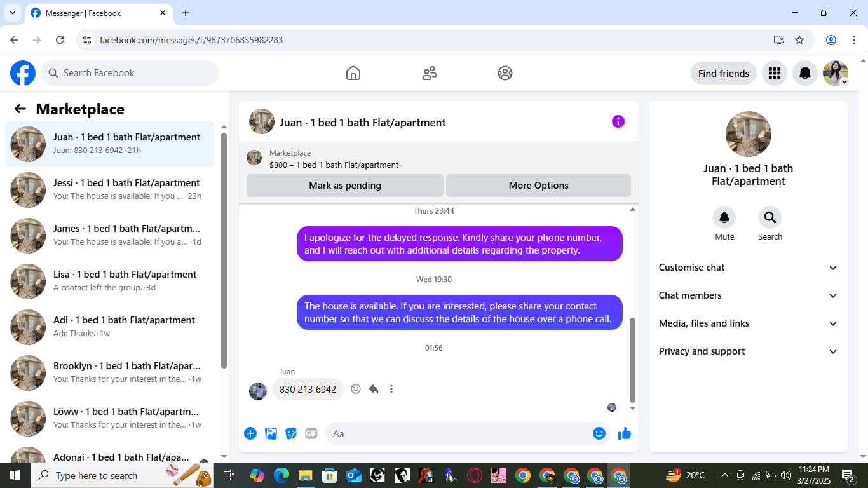The image size is (868, 488).
Task: Open the Windows Start menu
Action: pyautogui.click(x=15, y=475)
